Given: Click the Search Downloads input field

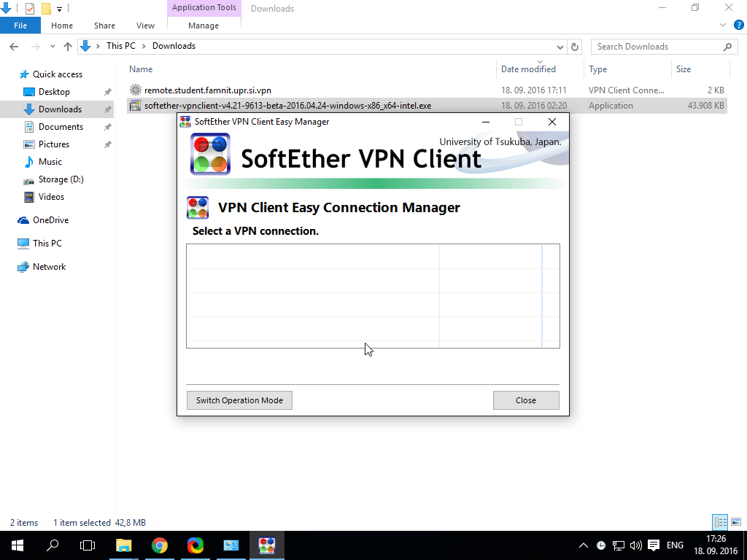Looking at the screenshot, I should [x=657, y=47].
